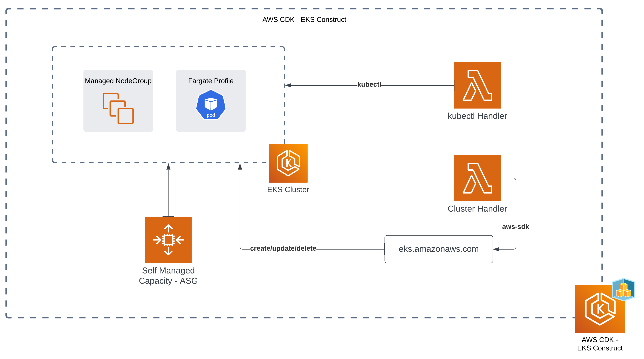The width and height of the screenshot is (644, 359).
Task: Click the 'aws-sdk' connector label
Action: (515, 226)
